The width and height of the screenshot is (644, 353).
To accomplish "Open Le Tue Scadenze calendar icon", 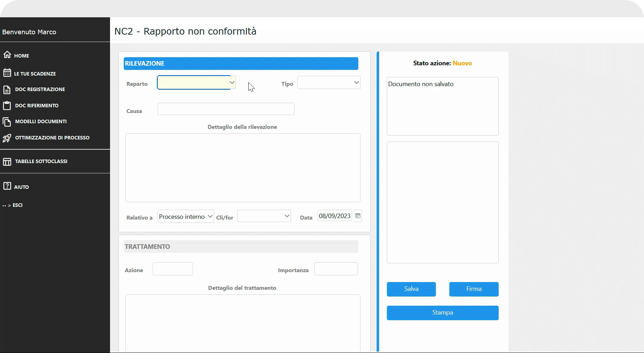I will (7, 73).
